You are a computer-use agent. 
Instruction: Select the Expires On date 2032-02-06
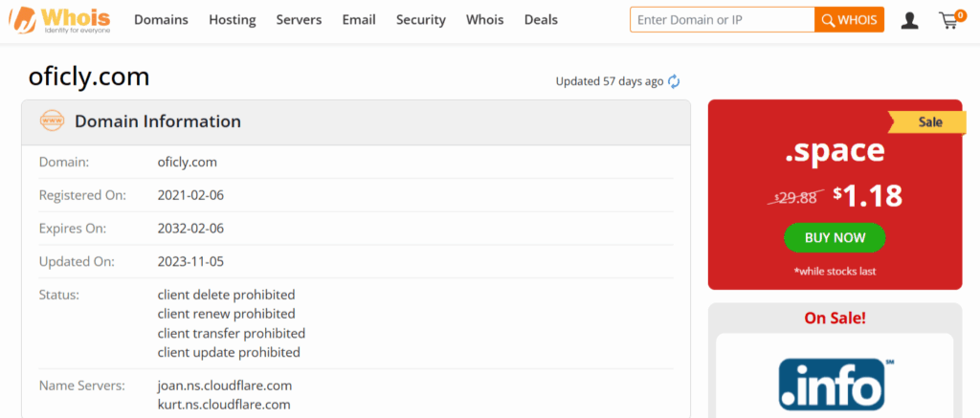coord(190,229)
